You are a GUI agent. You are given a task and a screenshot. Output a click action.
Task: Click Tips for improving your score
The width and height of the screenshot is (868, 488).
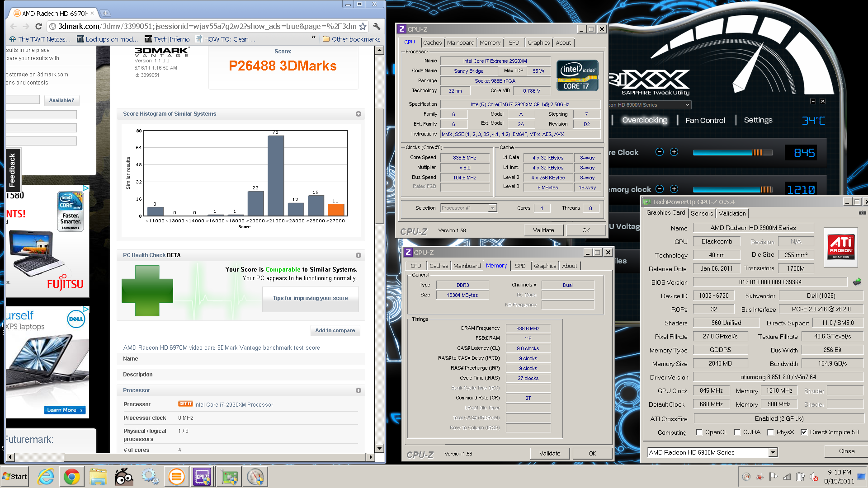(x=310, y=299)
